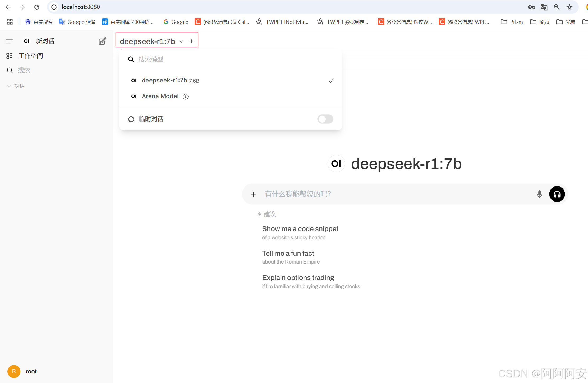Image resolution: width=588 pixels, height=383 pixels.
Task: Click the OI logo beside 新对话
Action: click(26, 41)
